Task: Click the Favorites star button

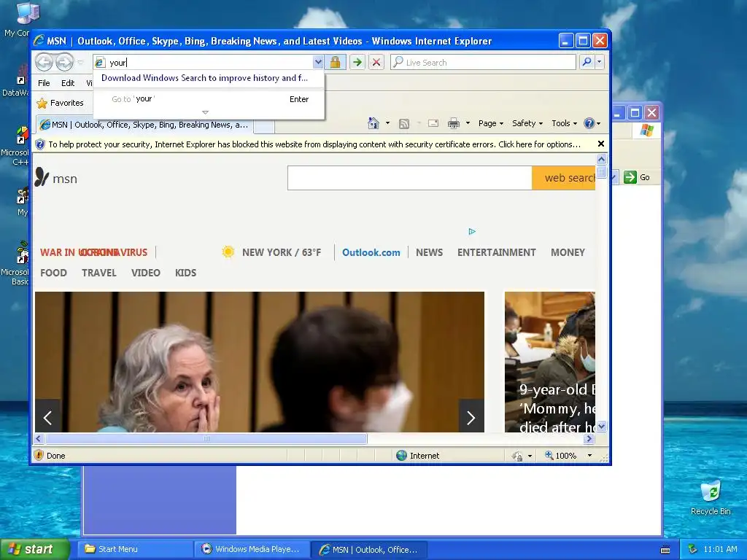Action: 60,103
